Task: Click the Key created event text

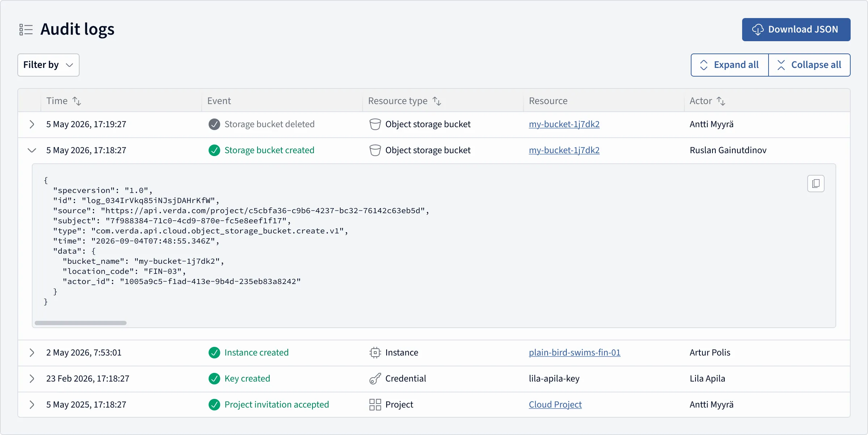Action: point(247,379)
